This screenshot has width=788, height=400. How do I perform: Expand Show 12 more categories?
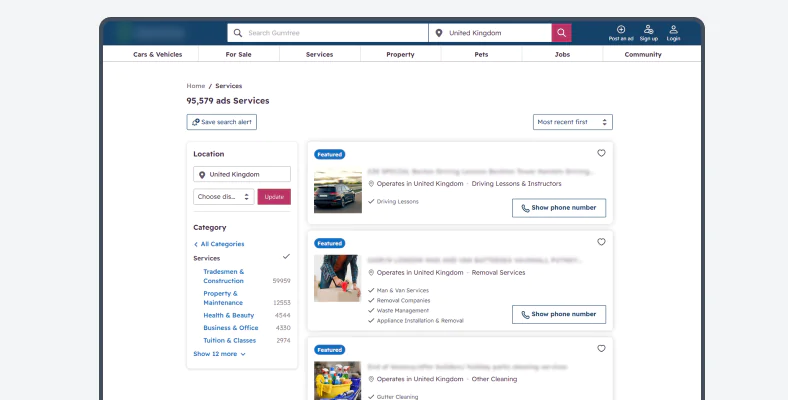click(x=219, y=354)
